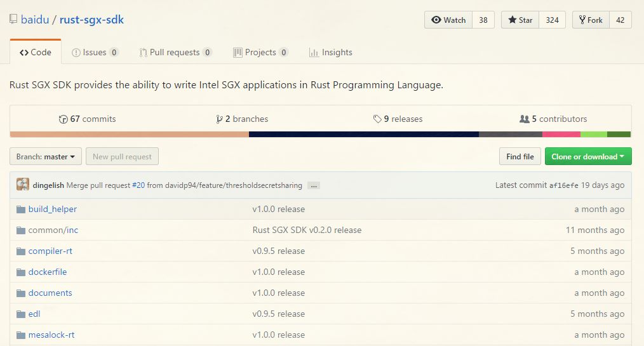Click the repository book icon beside baidu
This screenshot has height=346, width=644.
pos(13,20)
